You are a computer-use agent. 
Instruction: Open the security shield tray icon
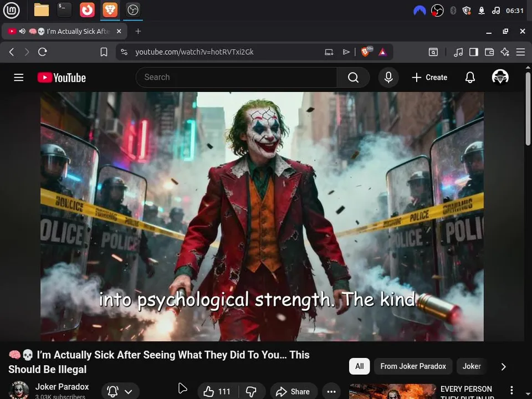467,11
